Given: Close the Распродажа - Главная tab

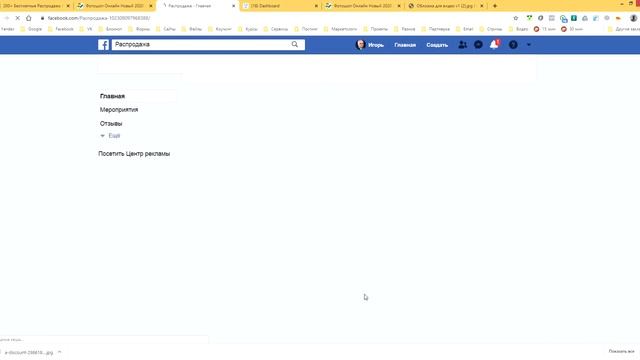Looking at the screenshot, I should 233,6.
